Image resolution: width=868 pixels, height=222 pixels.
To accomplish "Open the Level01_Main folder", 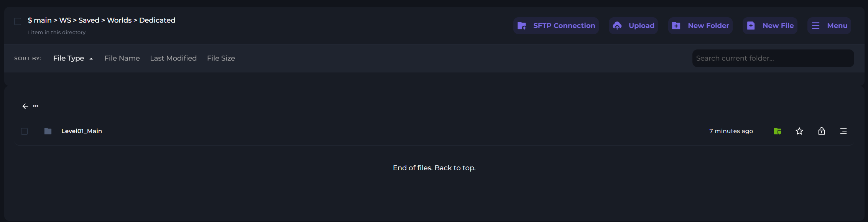I will click(x=82, y=131).
